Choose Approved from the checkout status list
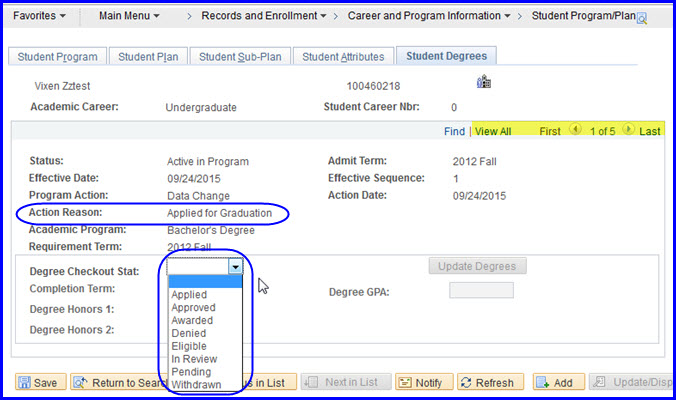Screen dimensions: 676x400 [x=193, y=308]
